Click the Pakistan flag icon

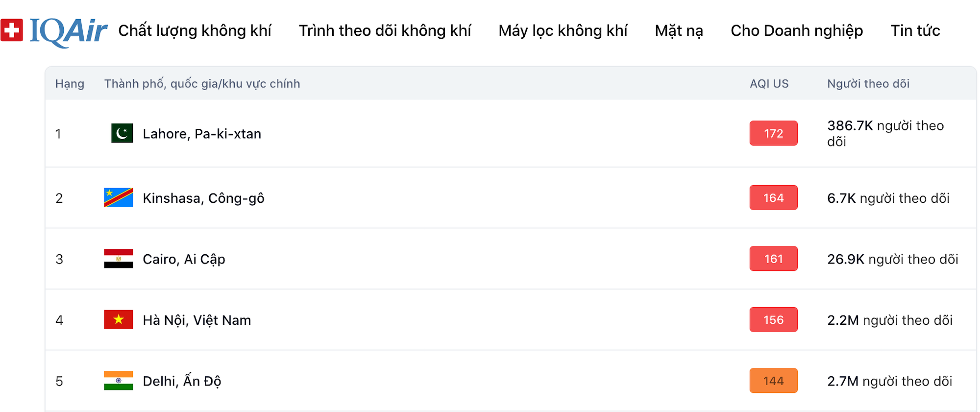click(122, 133)
